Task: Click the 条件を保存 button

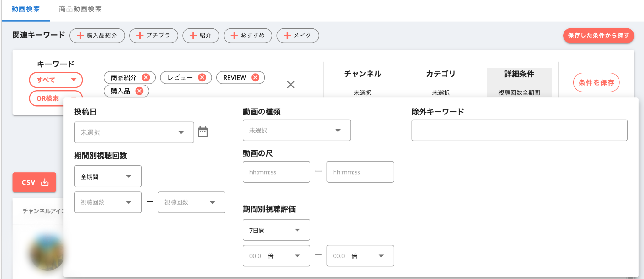Action: (596, 82)
